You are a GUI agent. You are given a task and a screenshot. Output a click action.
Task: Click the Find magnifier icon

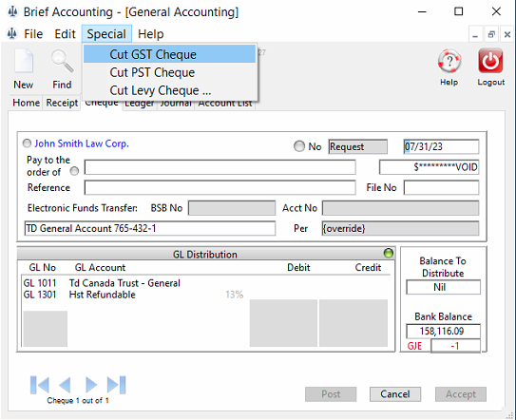[x=62, y=61]
